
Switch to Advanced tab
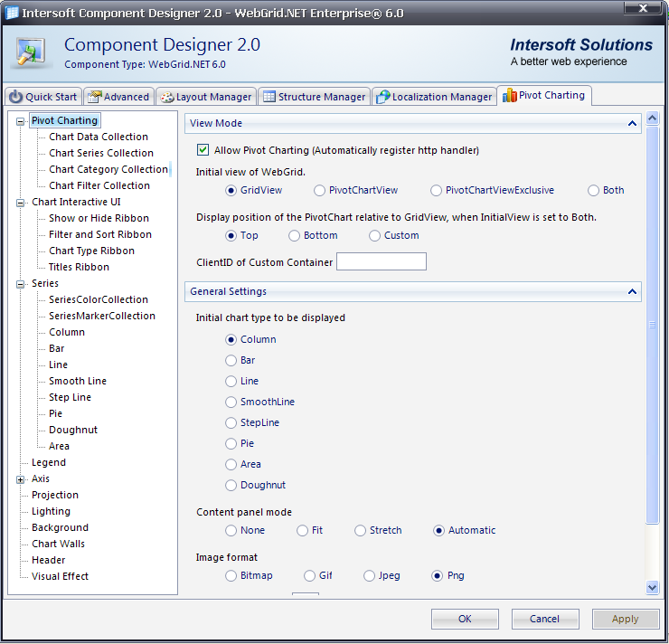point(118,97)
